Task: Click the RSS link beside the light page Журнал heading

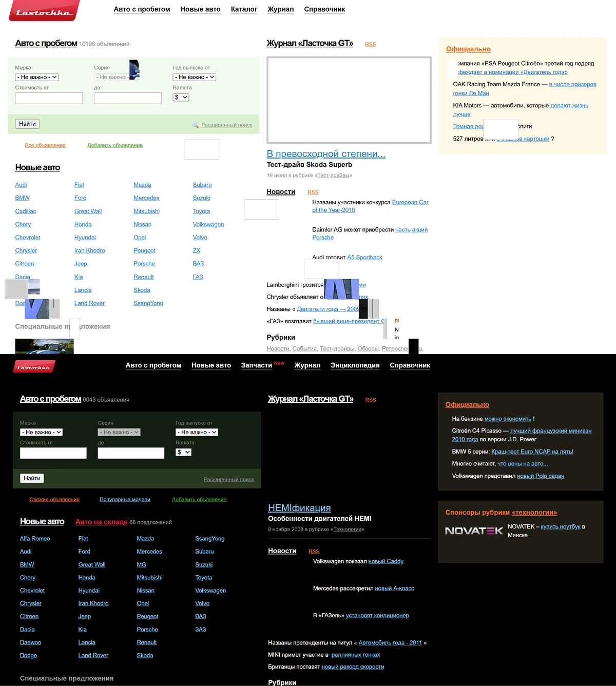Action: tap(371, 44)
